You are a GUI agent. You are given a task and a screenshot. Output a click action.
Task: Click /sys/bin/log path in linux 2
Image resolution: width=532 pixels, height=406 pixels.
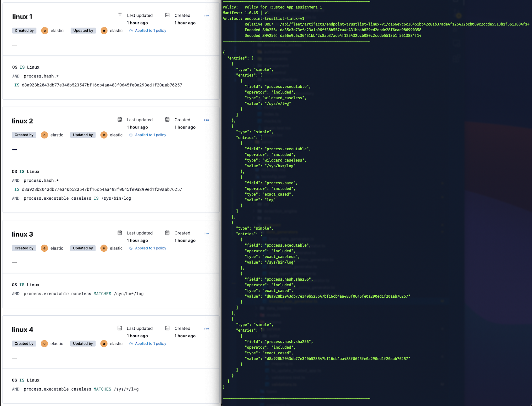pyautogui.click(x=116, y=198)
